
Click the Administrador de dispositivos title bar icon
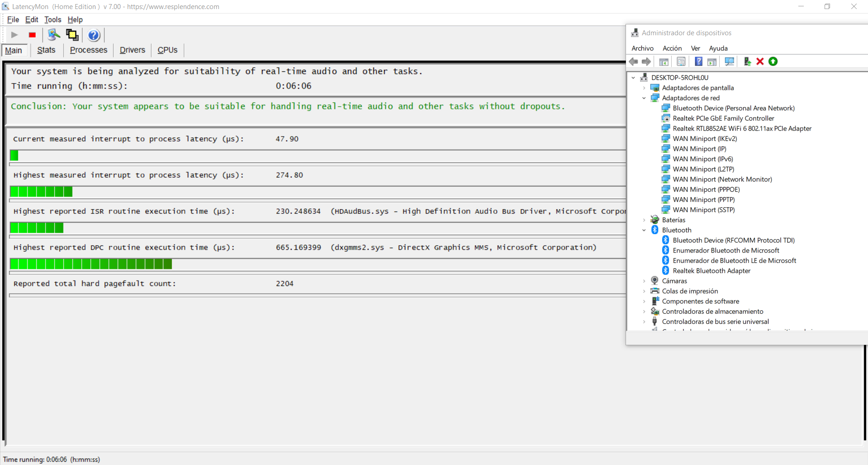(x=635, y=33)
